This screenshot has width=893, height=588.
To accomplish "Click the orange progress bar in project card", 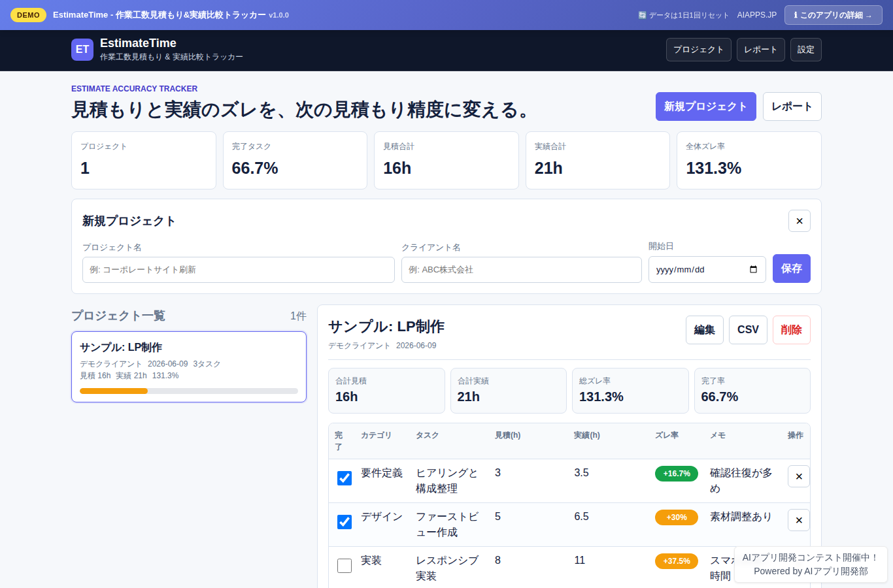I will pyautogui.click(x=114, y=391).
